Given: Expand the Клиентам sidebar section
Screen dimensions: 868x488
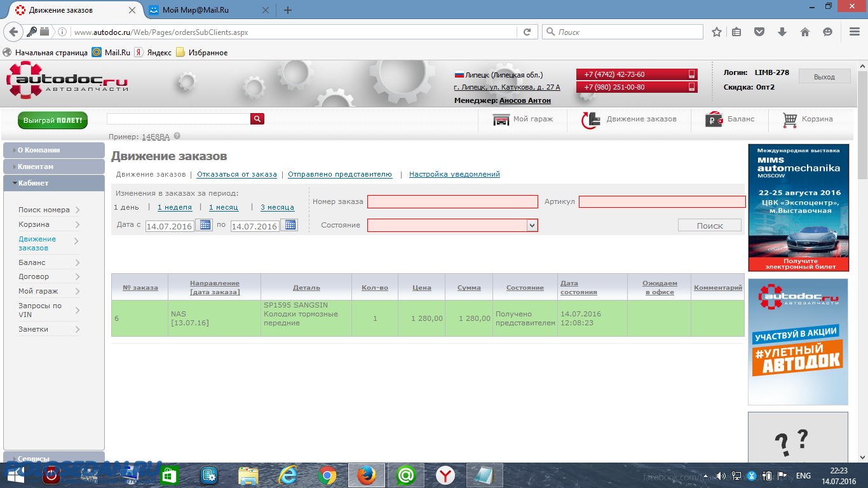Looking at the screenshot, I should click(x=54, y=166).
